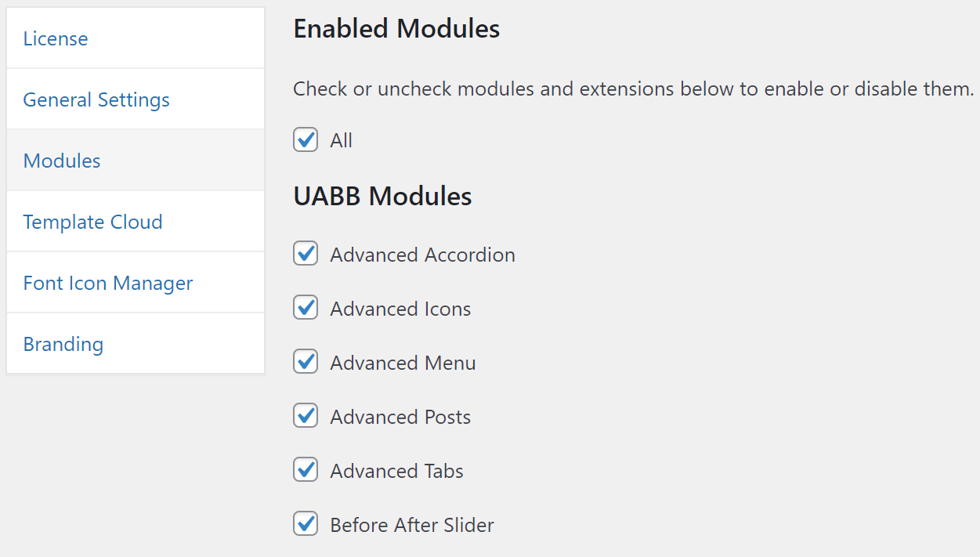Click the Advanced Menu label text
Image resolution: width=980 pixels, height=557 pixels.
(x=403, y=362)
